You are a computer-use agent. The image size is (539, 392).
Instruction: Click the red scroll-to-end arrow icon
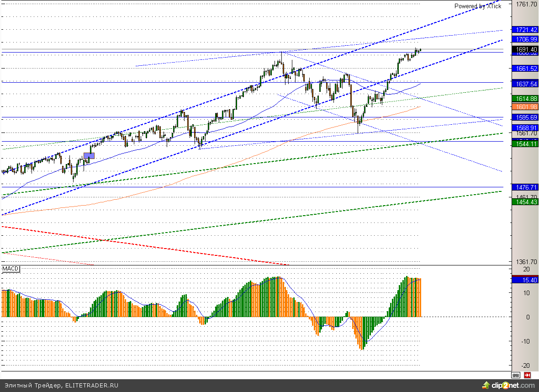tap(528, 375)
